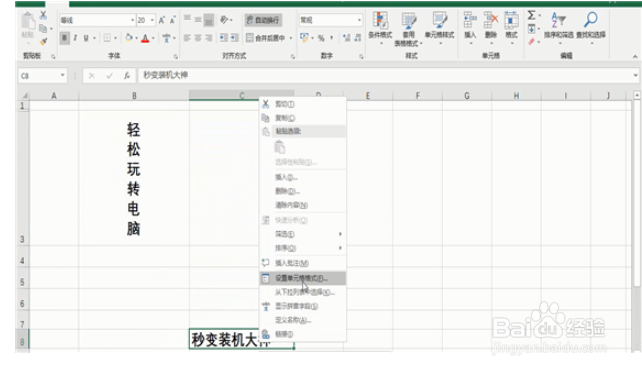Click the Decrease Font Size icon
Viewport: 642px width, 370px height.
click(172, 20)
